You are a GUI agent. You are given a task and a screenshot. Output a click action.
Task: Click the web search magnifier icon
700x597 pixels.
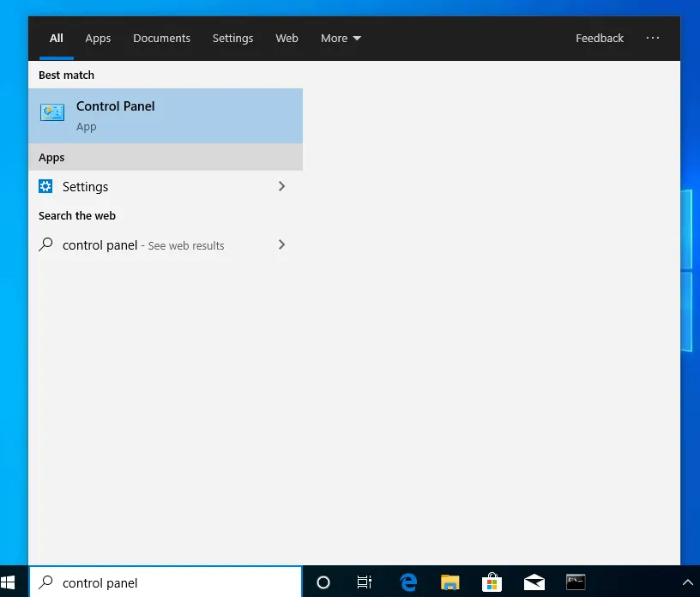pyautogui.click(x=45, y=244)
